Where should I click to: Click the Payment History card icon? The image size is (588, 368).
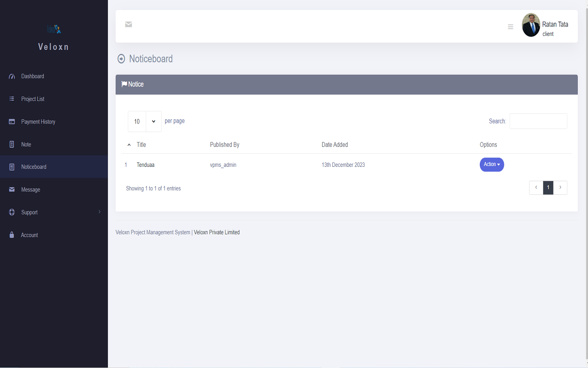coord(11,121)
